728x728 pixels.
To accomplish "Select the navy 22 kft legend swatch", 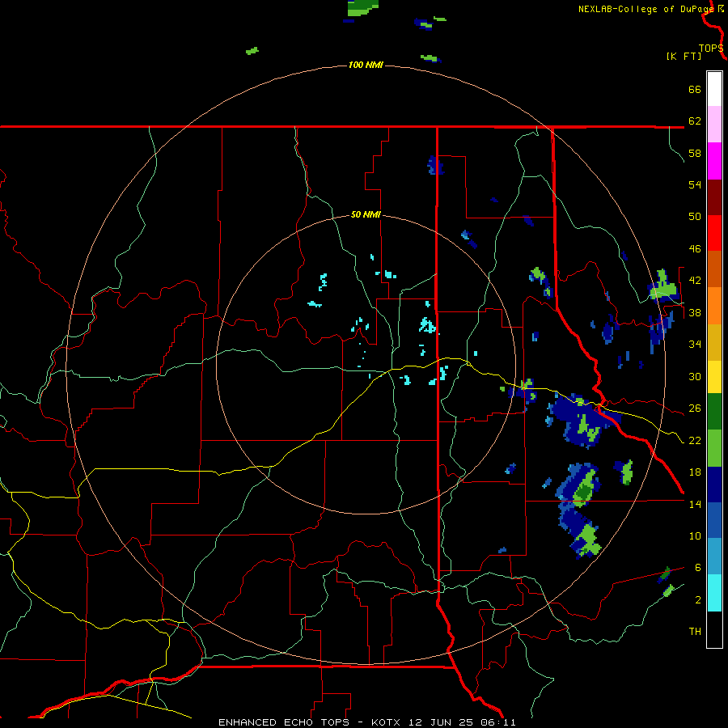I will (x=714, y=485).
